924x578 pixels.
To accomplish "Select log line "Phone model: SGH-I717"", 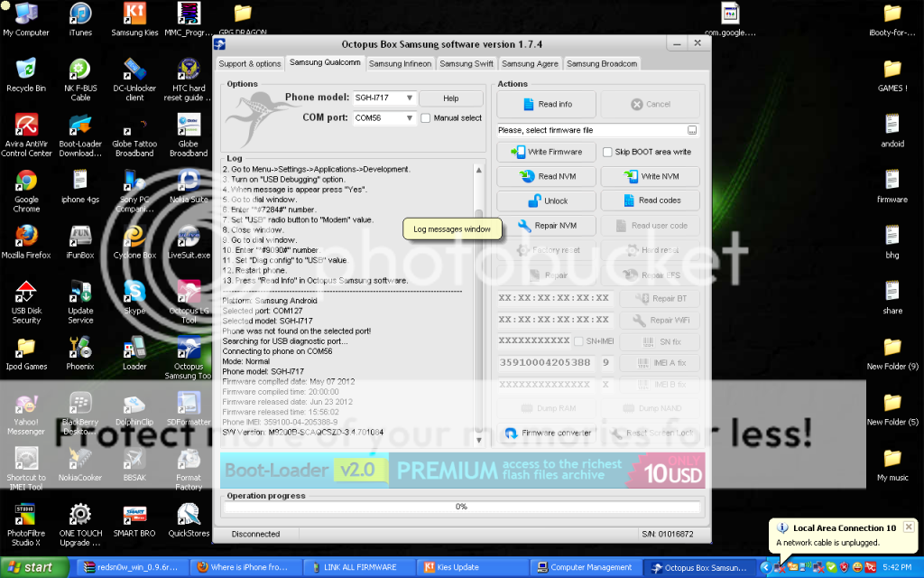I will [263, 371].
